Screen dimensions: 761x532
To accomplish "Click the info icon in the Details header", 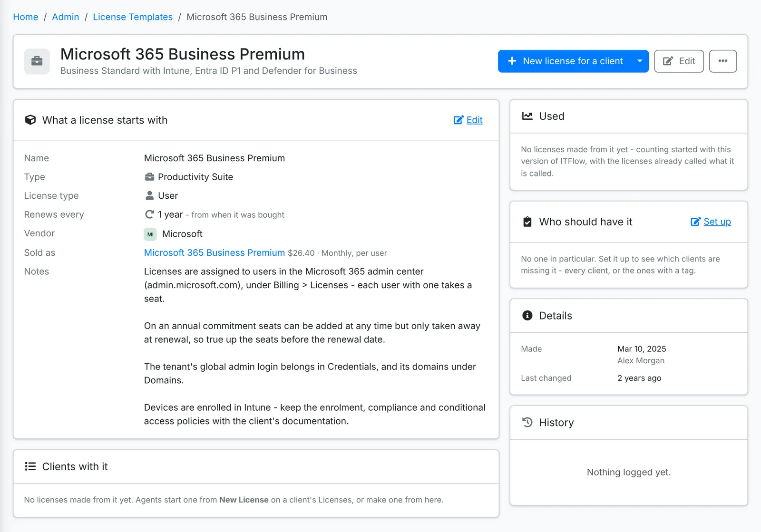I will point(527,316).
